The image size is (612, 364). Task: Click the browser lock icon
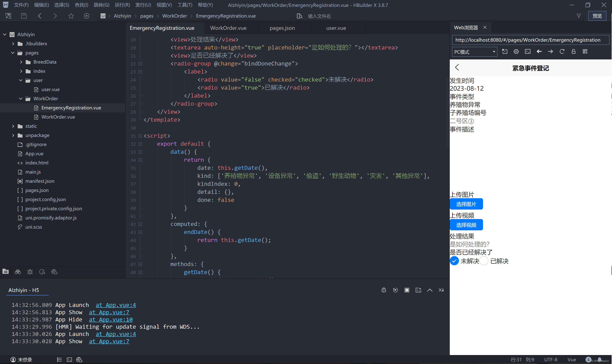[x=573, y=52]
